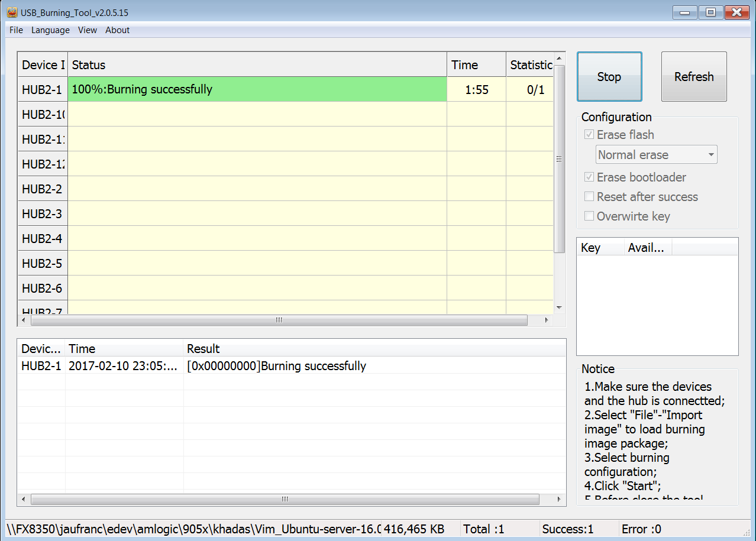
Task: Close the USB Burning Tool window
Action: tap(737, 12)
